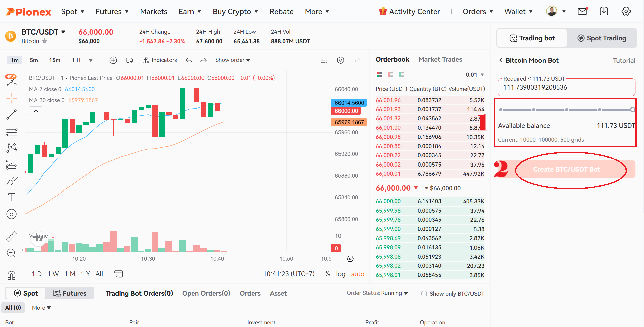Open the Open Orders(0) tab
This screenshot has height=327, width=644.
(x=206, y=293)
